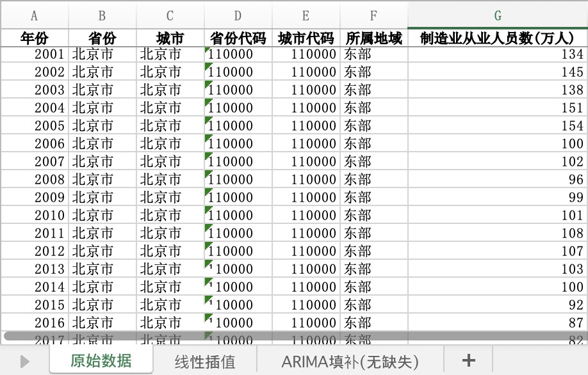Select the 城市 header cell
Screen dimensions: 588x375
(170, 38)
